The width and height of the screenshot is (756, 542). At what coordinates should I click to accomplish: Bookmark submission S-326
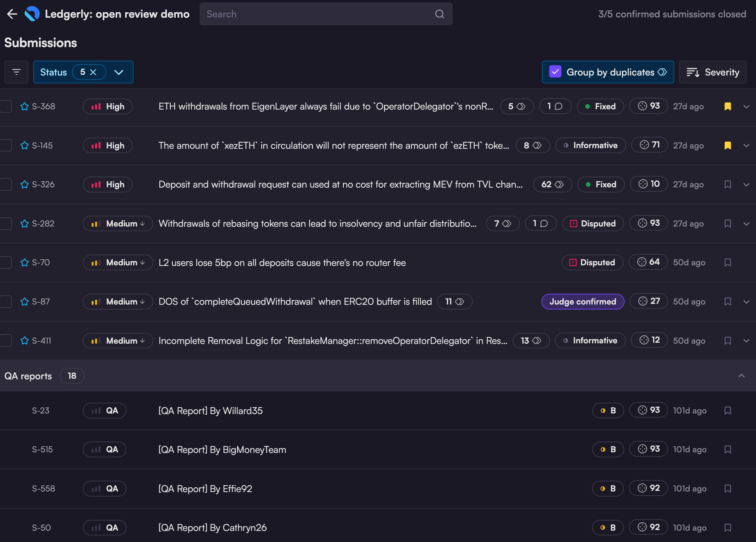tap(727, 184)
